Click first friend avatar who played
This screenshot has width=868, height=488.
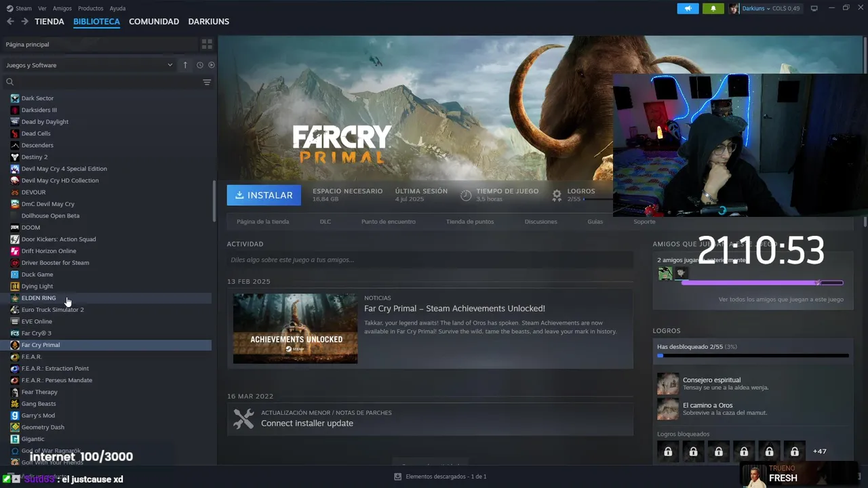665,273
